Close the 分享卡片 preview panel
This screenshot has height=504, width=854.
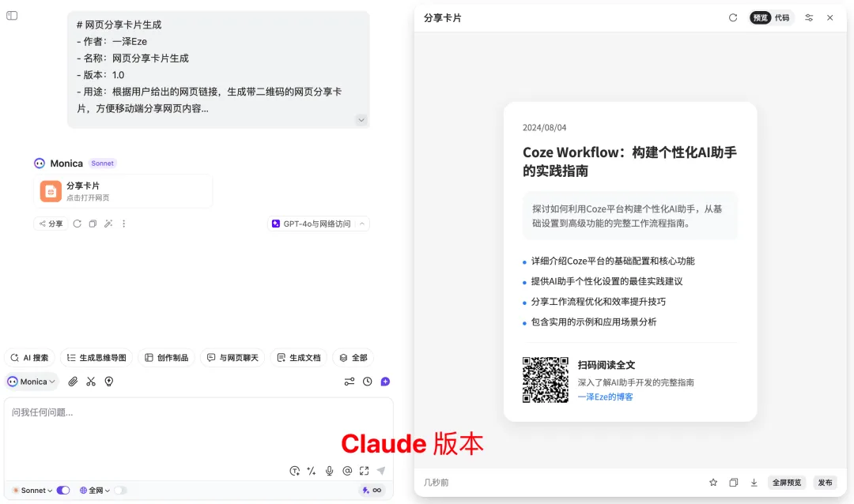pos(830,18)
